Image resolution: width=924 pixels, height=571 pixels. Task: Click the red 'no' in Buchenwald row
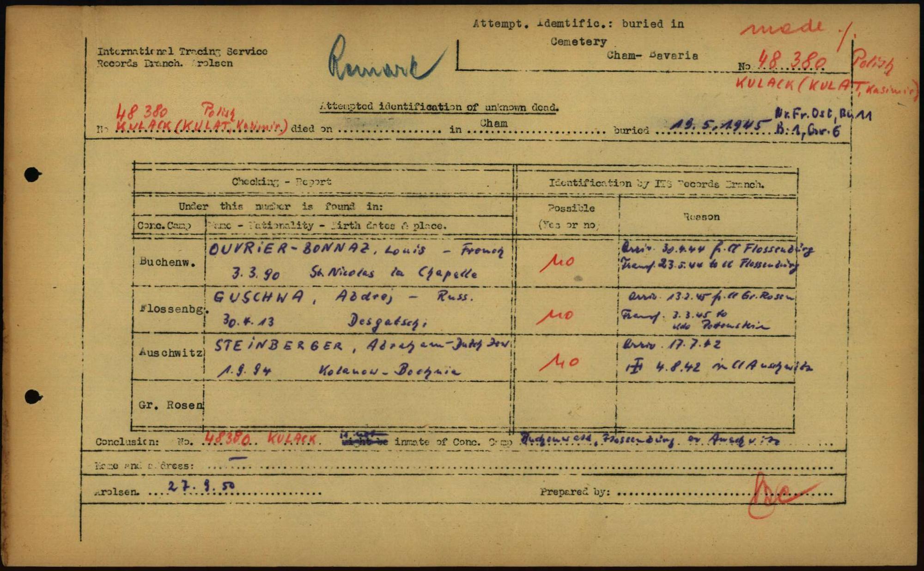click(x=558, y=263)
